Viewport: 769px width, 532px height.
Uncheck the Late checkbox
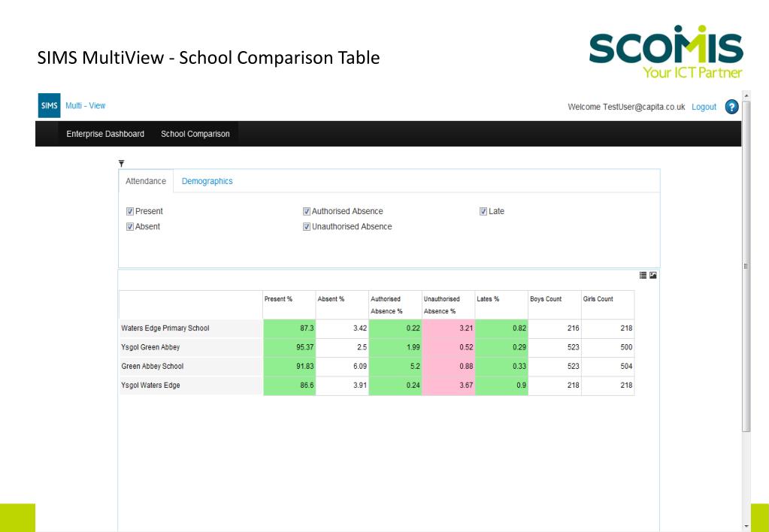[483, 211]
